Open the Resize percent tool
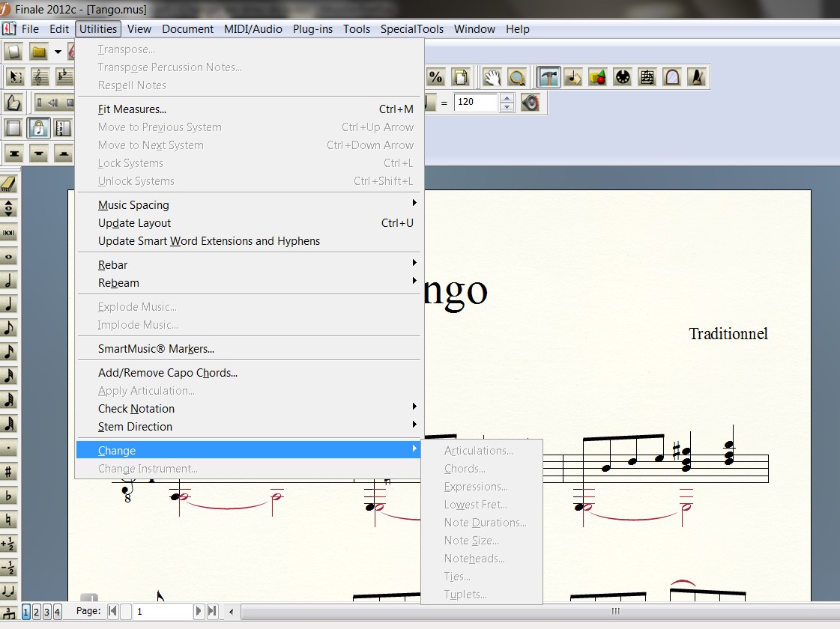The width and height of the screenshot is (840, 629). coord(435,77)
